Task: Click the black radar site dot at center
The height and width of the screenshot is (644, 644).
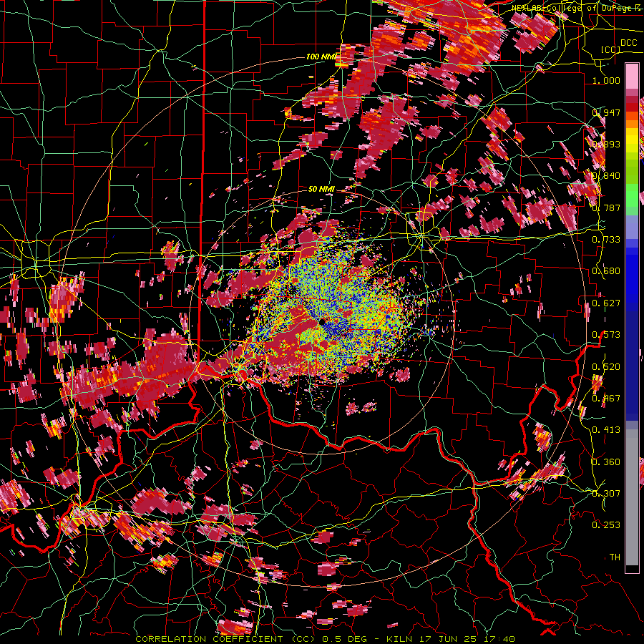Action: (323, 321)
